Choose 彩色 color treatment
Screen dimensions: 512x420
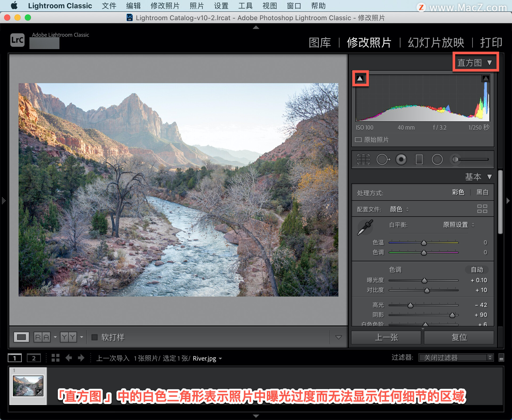[x=458, y=192]
